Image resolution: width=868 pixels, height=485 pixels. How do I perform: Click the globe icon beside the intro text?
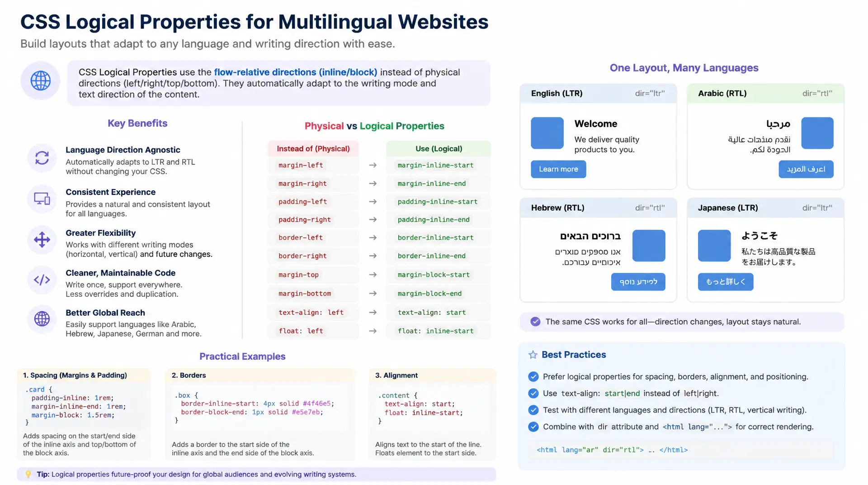pyautogui.click(x=40, y=81)
